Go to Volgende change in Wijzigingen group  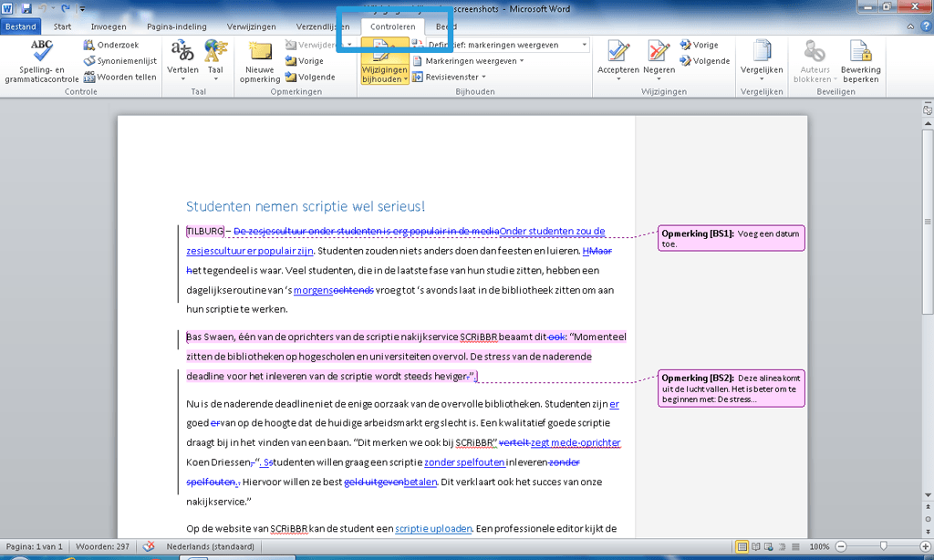click(705, 61)
